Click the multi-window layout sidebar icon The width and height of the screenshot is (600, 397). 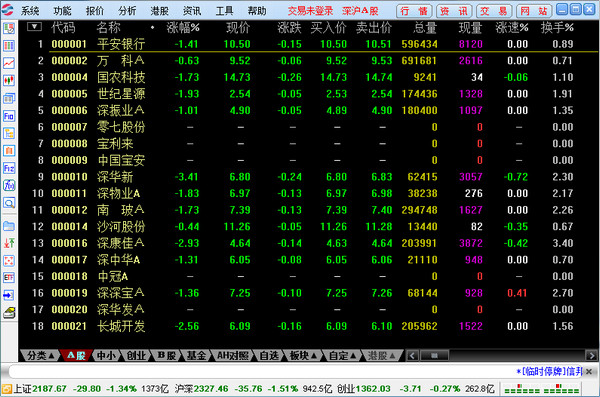point(9,98)
